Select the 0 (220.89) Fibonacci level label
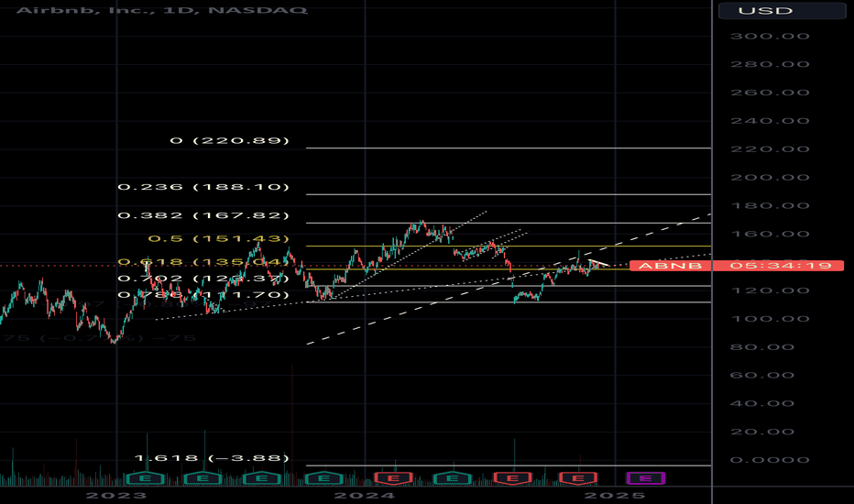The width and height of the screenshot is (854, 504). coord(229,140)
